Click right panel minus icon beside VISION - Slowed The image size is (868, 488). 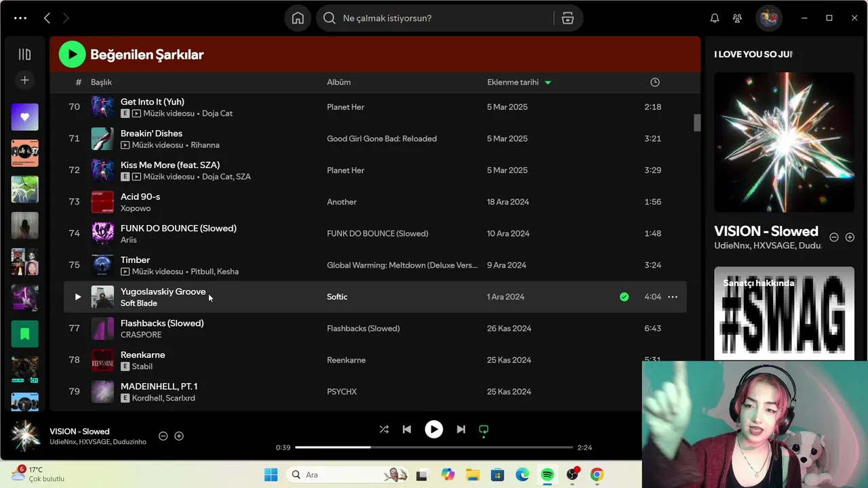[834, 237]
